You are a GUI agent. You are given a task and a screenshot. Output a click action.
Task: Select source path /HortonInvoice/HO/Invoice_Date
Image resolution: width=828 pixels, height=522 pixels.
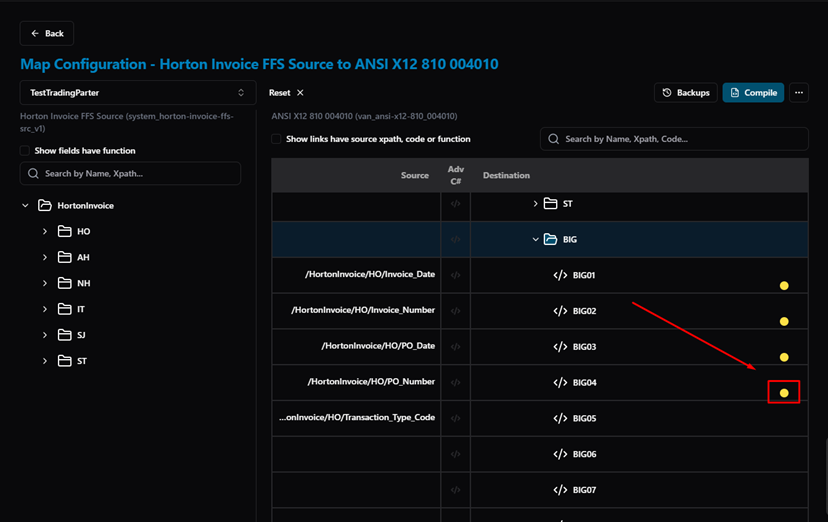click(x=370, y=274)
